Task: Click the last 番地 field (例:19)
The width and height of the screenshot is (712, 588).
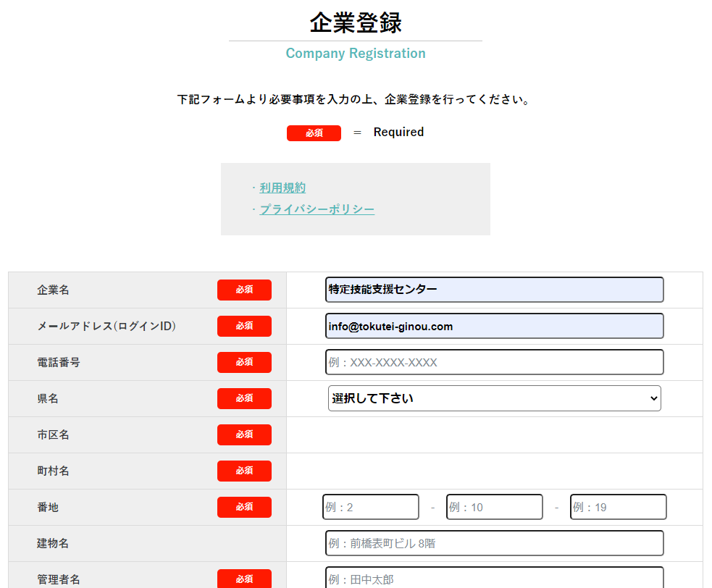Action: 618,507
